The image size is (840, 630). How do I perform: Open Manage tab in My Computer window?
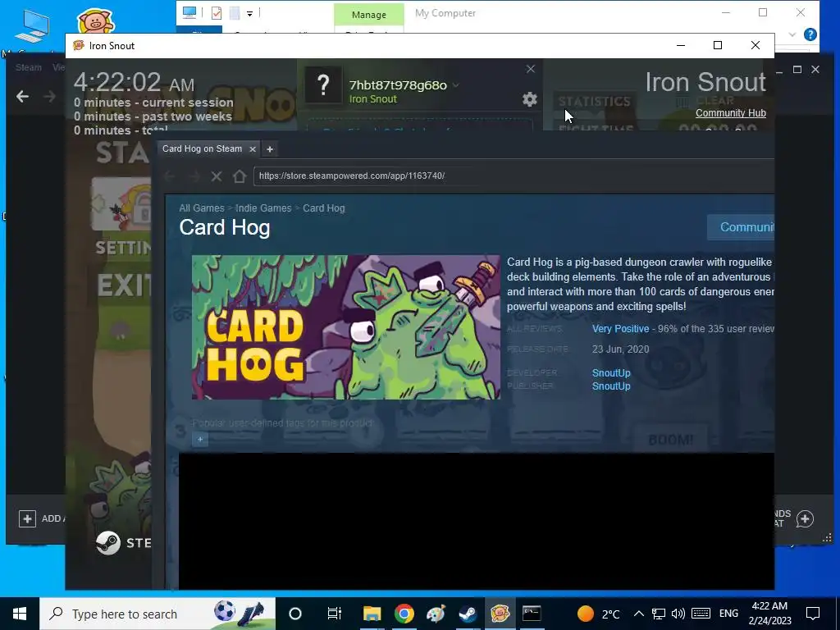[368, 15]
